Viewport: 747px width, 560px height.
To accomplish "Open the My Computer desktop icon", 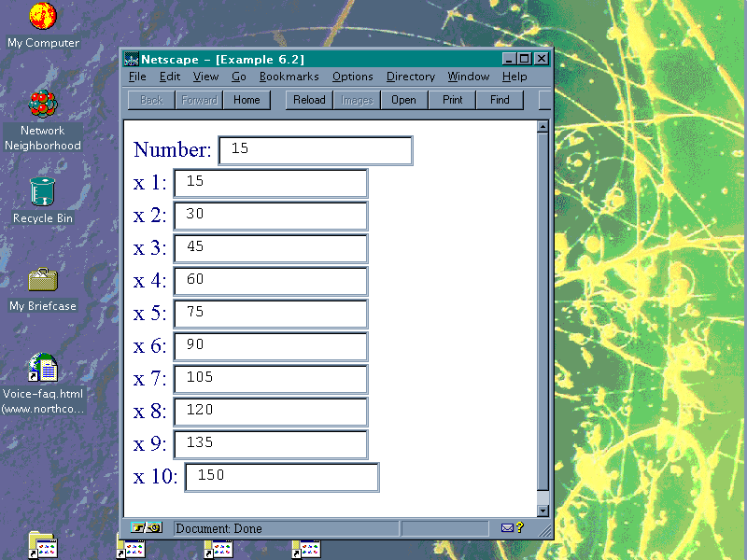I will 43,17.
